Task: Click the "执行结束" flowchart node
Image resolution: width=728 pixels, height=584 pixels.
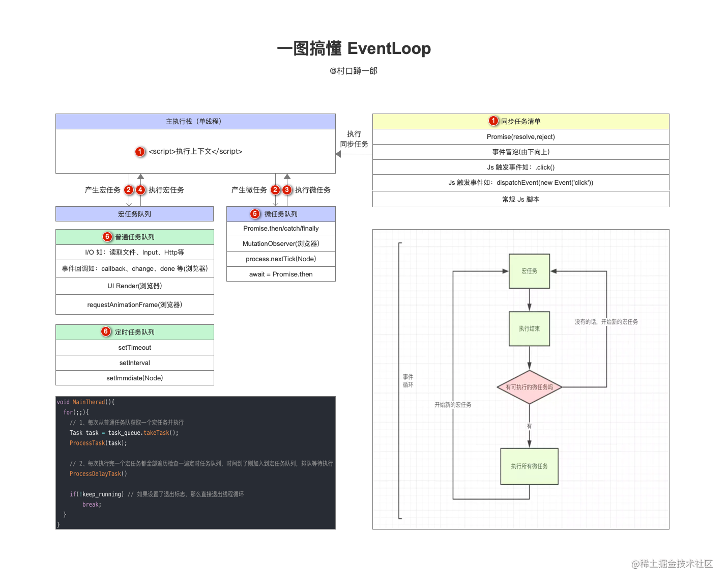Action: click(530, 329)
